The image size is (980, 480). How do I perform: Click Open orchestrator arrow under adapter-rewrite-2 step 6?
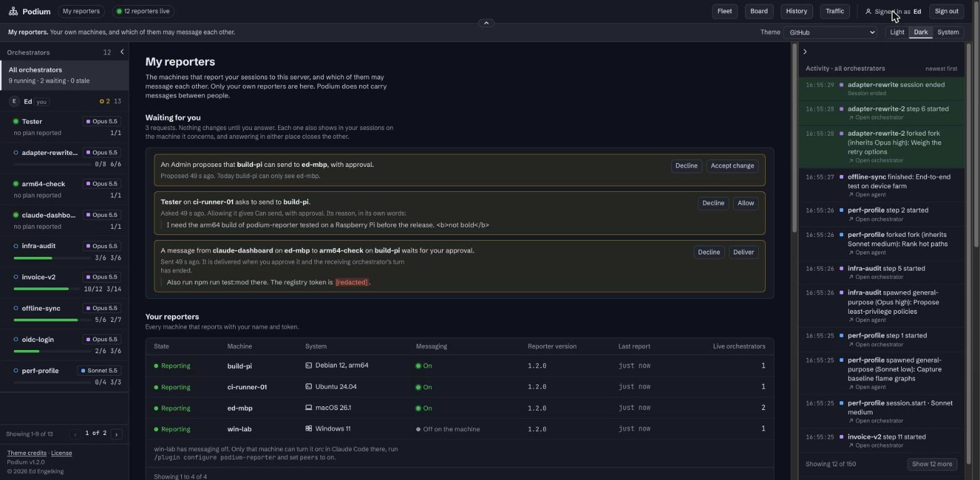[x=851, y=117]
